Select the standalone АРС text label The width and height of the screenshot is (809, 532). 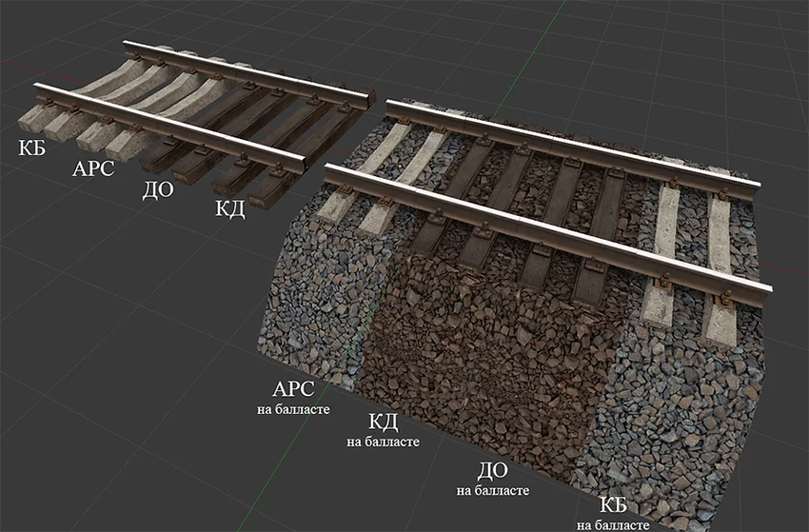(93, 168)
